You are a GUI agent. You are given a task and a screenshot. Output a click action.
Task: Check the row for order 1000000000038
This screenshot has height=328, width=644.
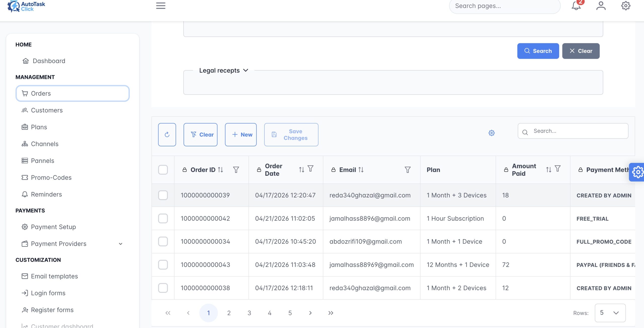click(x=163, y=288)
